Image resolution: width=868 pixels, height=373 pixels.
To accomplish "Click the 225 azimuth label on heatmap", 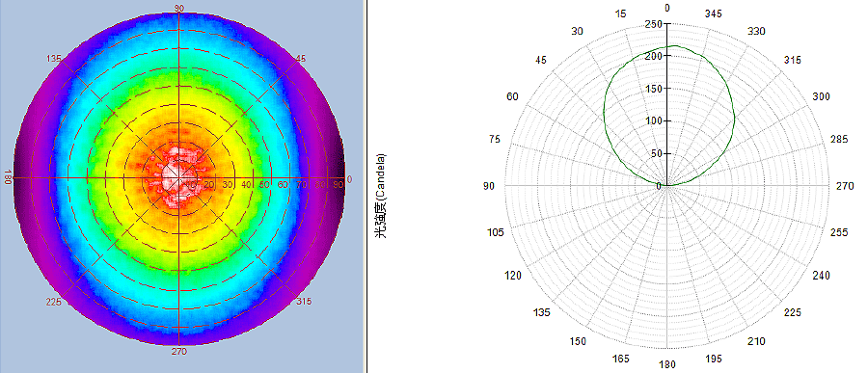I will pos(54,303).
